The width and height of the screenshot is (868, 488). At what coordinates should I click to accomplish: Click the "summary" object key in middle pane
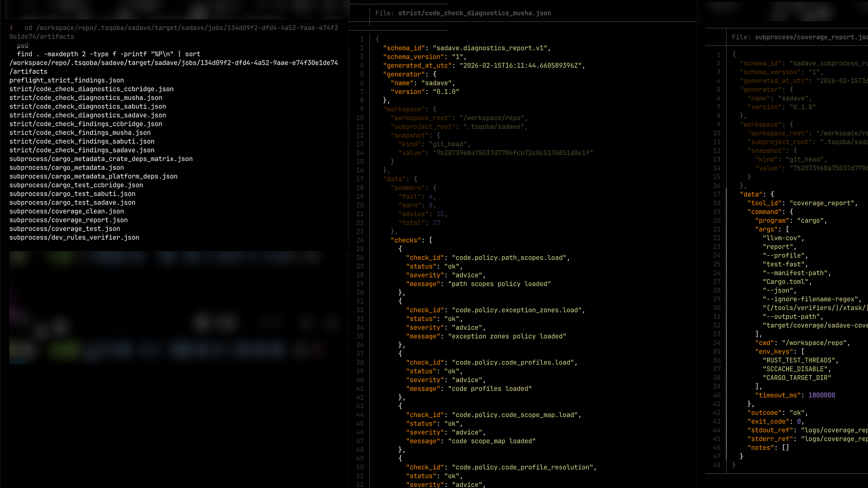click(407, 188)
